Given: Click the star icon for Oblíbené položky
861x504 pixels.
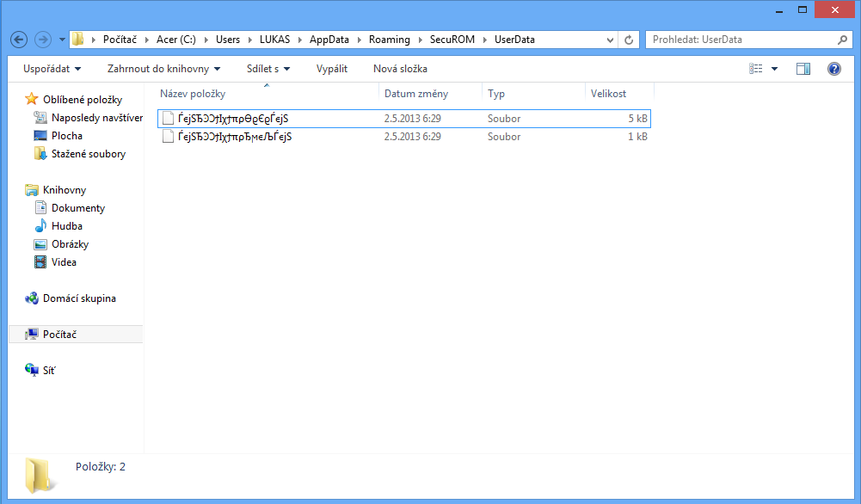Looking at the screenshot, I should [x=32, y=99].
